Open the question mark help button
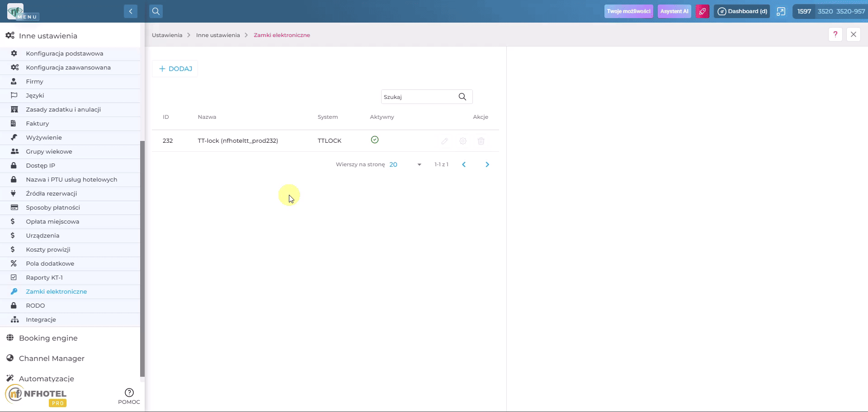 click(835, 34)
